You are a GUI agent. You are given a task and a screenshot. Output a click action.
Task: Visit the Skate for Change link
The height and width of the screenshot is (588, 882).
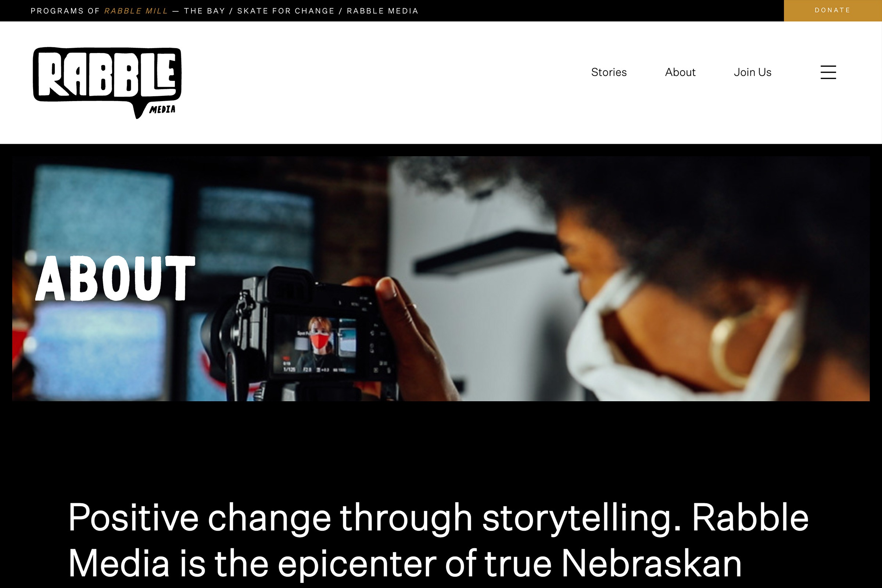pos(286,11)
